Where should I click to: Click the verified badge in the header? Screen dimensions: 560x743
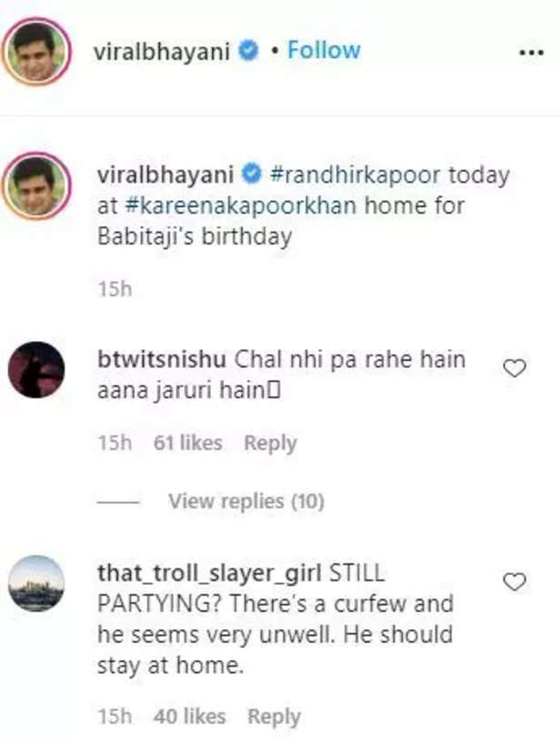247,51
